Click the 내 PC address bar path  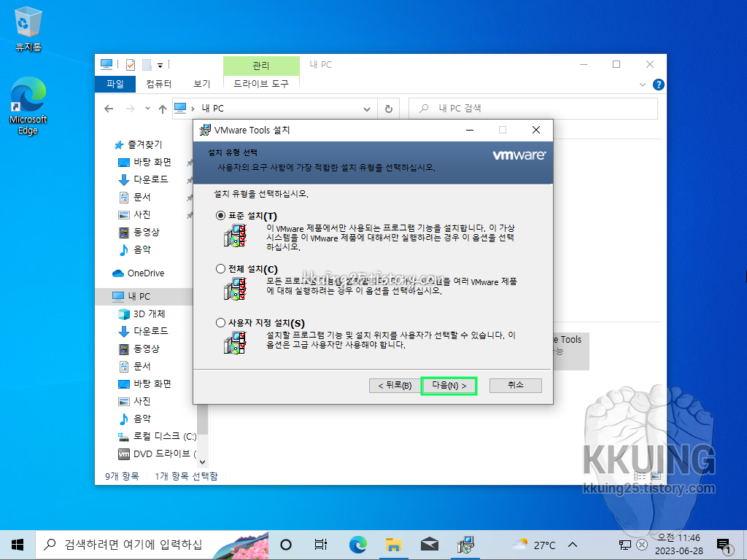212,109
